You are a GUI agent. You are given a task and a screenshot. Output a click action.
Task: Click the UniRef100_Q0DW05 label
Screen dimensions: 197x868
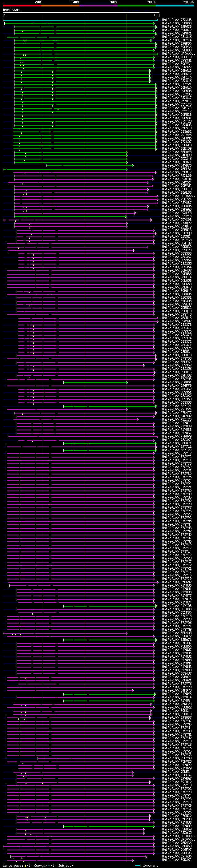pyautogui.click(x=177, y=206)
